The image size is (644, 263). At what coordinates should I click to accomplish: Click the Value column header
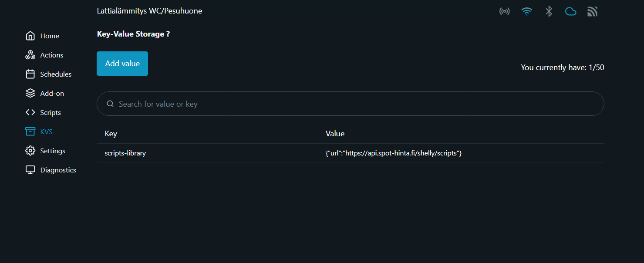pyautogui.click(x=335, y=134)
